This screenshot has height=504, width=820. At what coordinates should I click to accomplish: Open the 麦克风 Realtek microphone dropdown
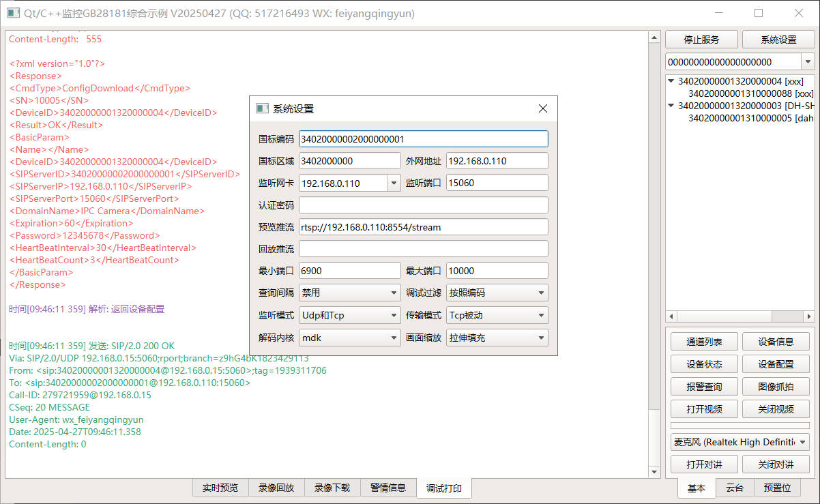[x=740, y=442]
